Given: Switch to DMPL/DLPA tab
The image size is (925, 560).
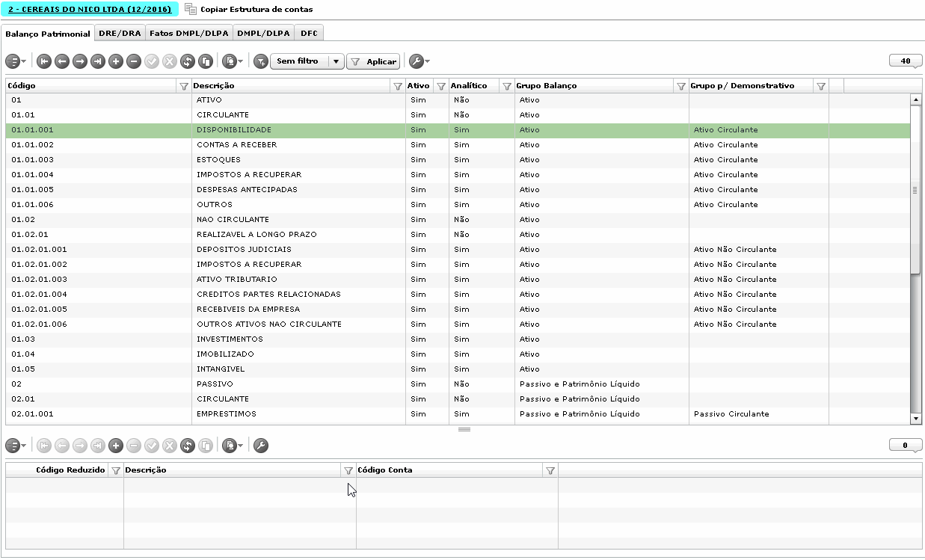Looking at the screenshot, I should pyautogui.click(x=264, y=33).
